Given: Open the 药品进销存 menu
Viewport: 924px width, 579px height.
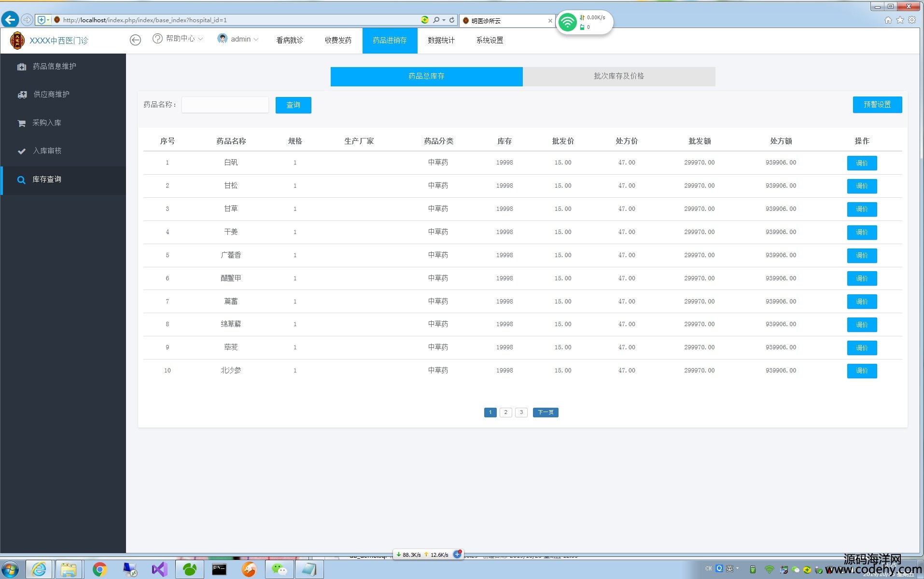Looking at the screenshot, I should (x=390, y=40).
